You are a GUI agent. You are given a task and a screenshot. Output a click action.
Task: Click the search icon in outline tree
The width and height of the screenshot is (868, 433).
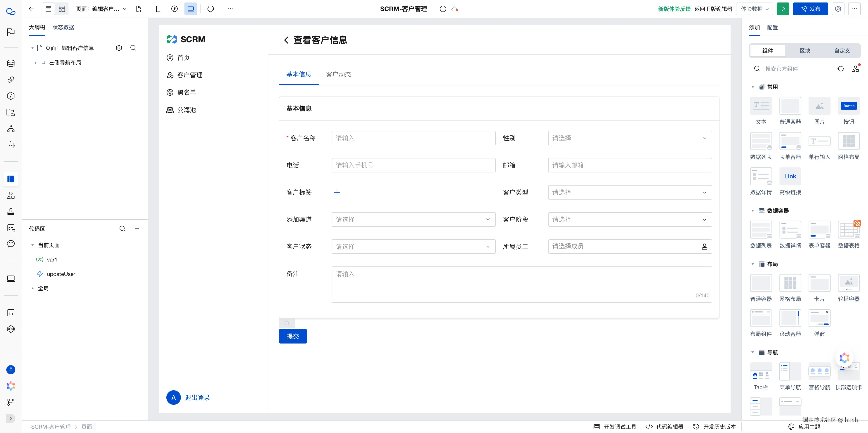coord(133,48)
